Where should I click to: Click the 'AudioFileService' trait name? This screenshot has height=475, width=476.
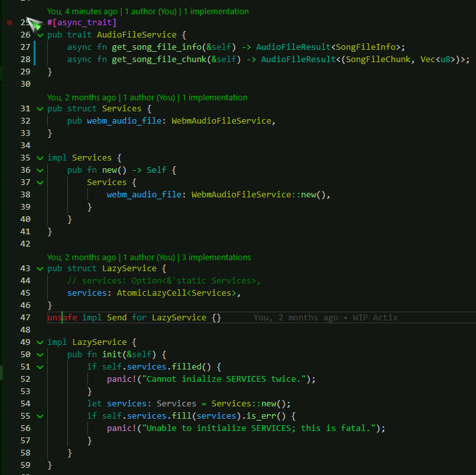pyautogui.click(x=136, y=35)
